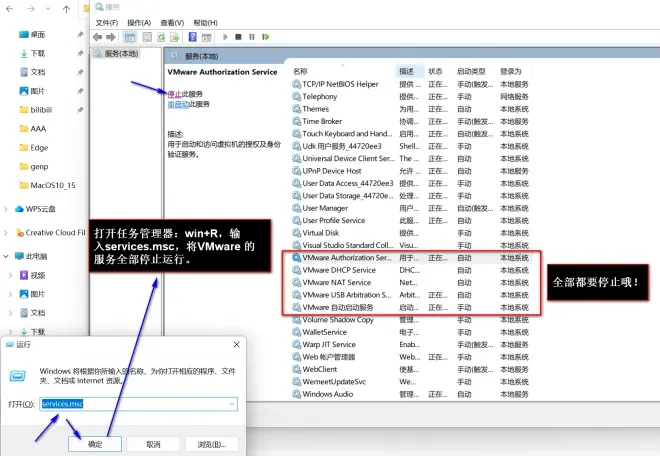The image size is (660, 456).
Task: Click the gear icon of Windows Audio
Action: click(296, 394)
